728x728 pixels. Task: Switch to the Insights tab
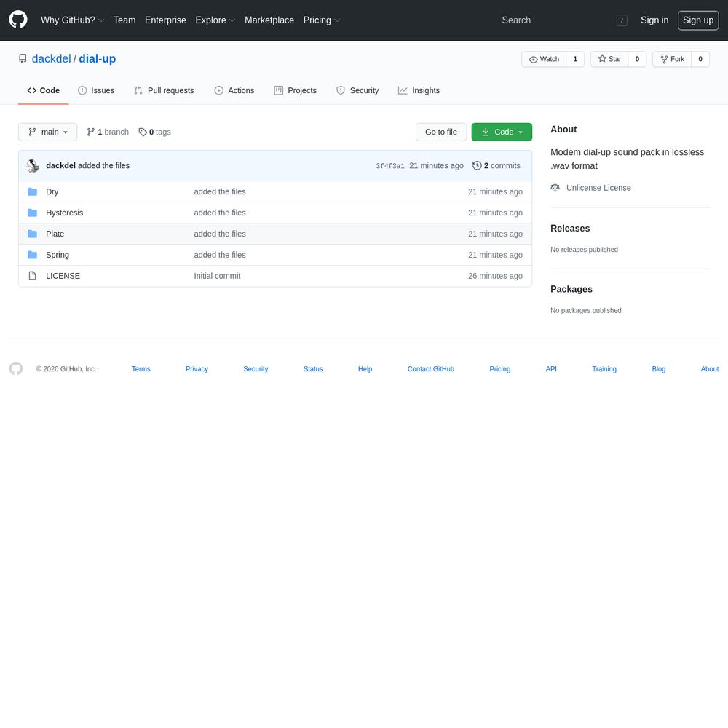click(x=419, y=90)
